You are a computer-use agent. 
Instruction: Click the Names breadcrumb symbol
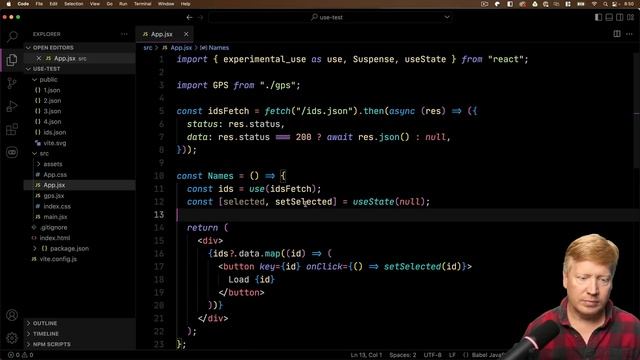point(215,48)
